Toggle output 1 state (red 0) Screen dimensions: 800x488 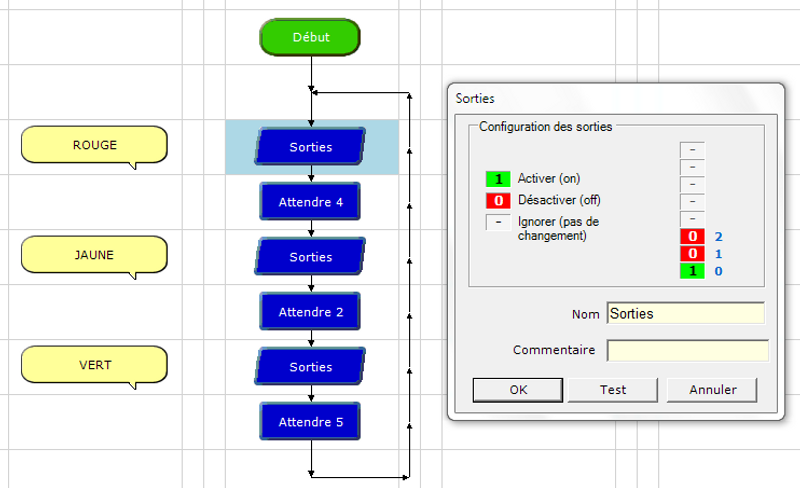pos(692,254)
